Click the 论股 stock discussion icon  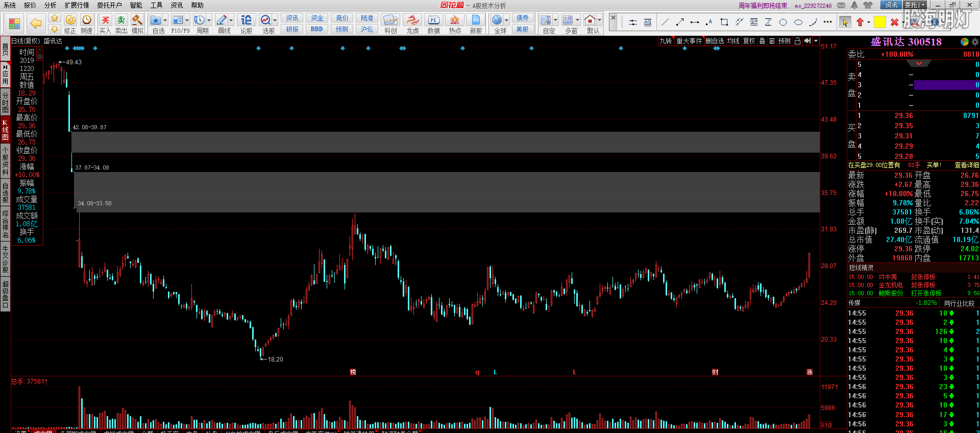(x=246, y=23)
